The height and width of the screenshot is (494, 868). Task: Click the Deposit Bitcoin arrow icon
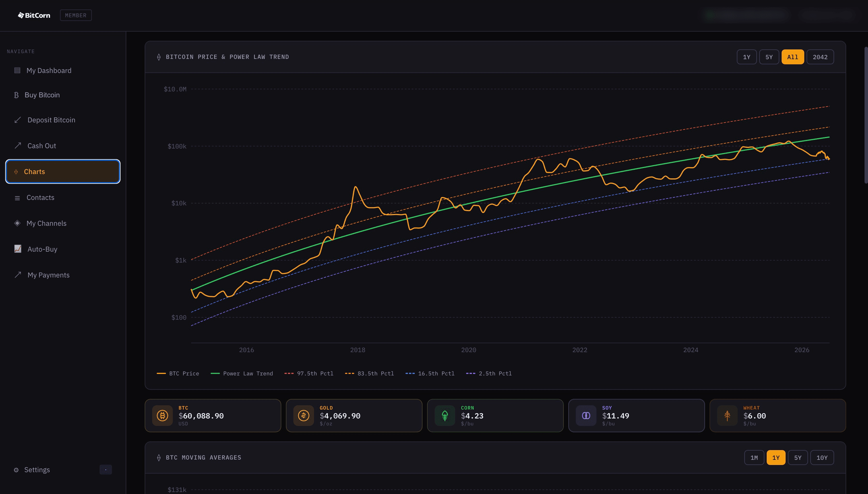click(x=18, y=120)
